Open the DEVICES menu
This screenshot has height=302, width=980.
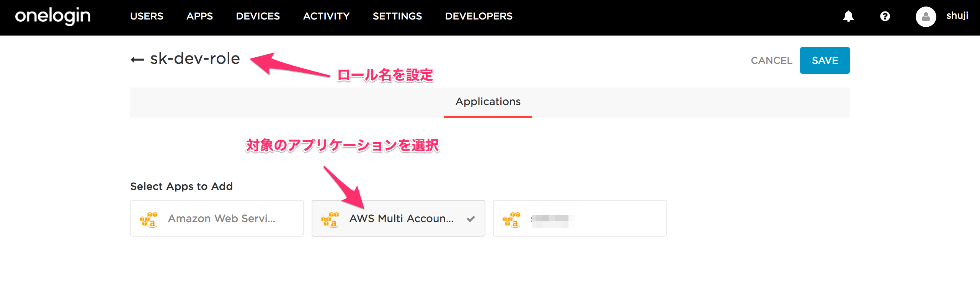pos(258,16)
